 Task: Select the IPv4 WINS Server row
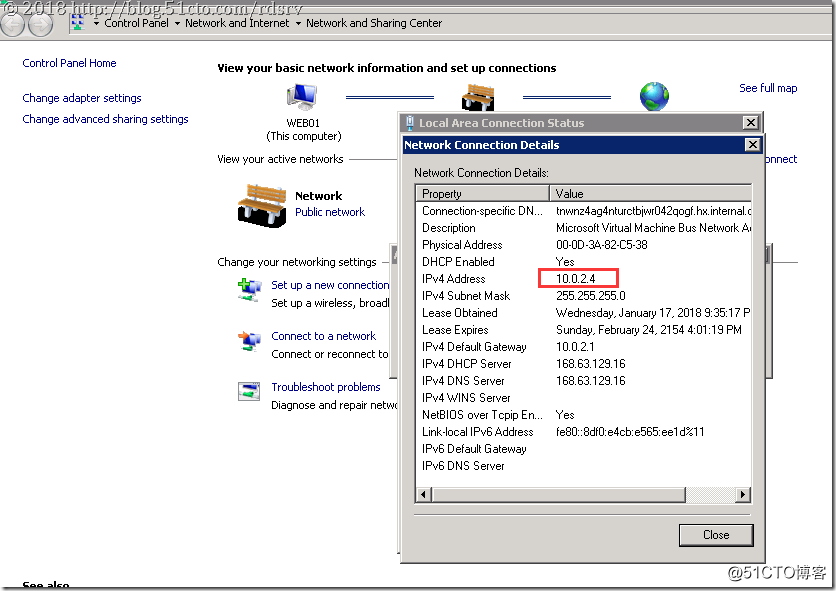[584, 398]
